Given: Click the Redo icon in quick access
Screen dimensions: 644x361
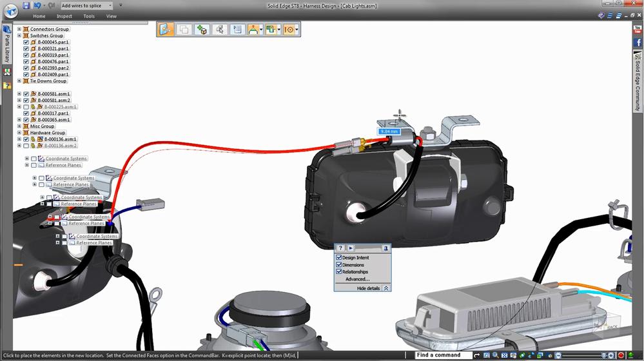Looking at the screenshot, I should [52, 5].
